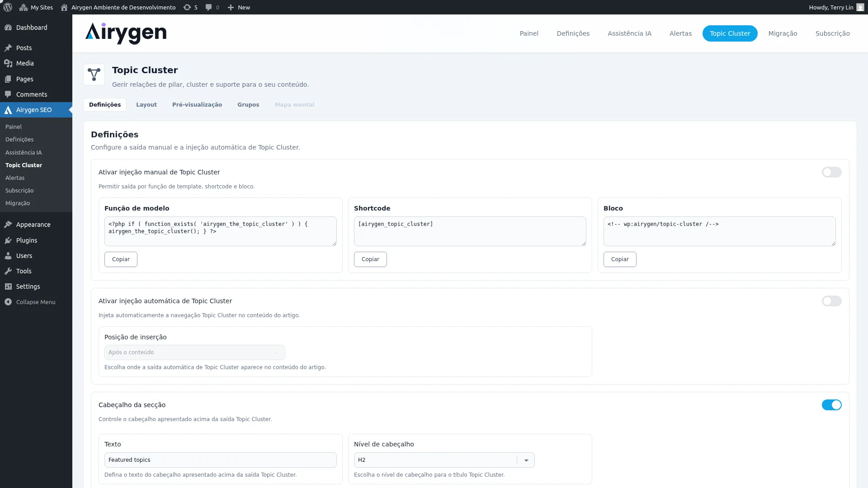Open Media from the sidebar icon

click(x=8, y=63)
